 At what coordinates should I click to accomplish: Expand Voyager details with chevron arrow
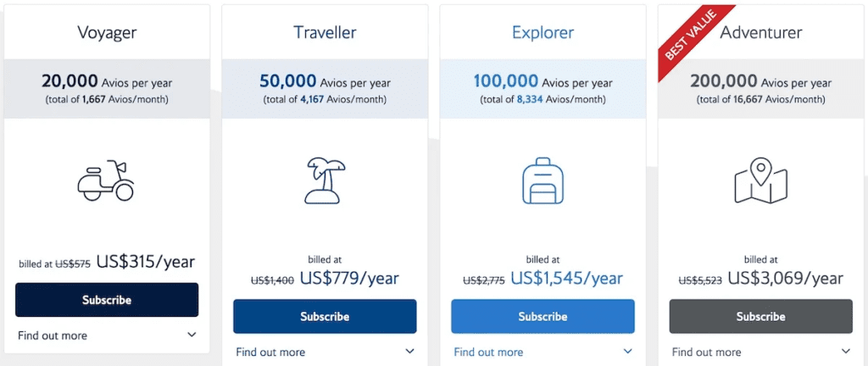(192, 335)
